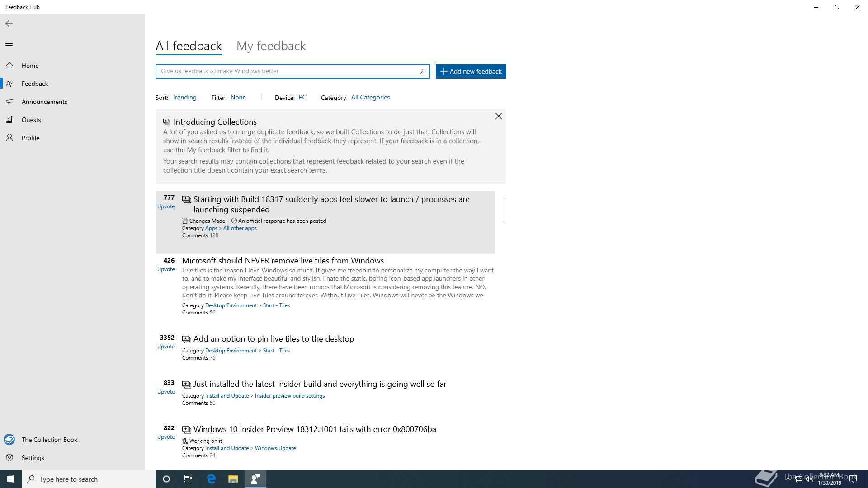Click the Windows Update category link
This screenshot has height=488, width=868.
275,448
